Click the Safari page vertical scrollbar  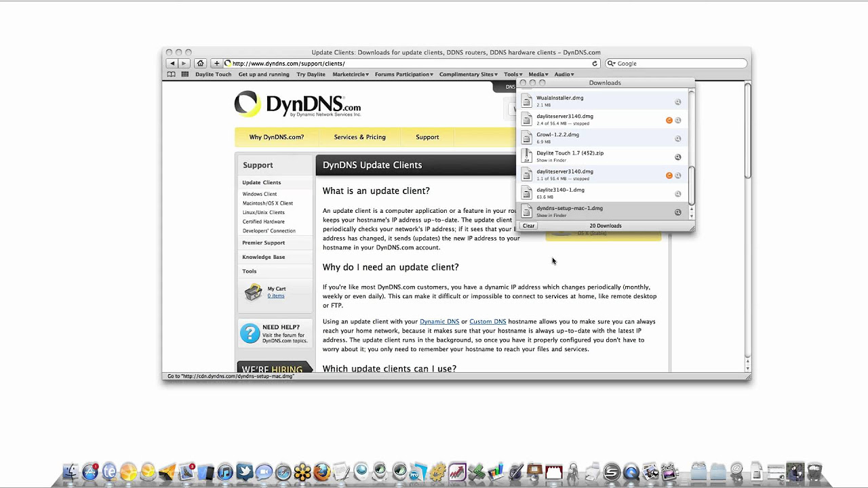[747, 129]
